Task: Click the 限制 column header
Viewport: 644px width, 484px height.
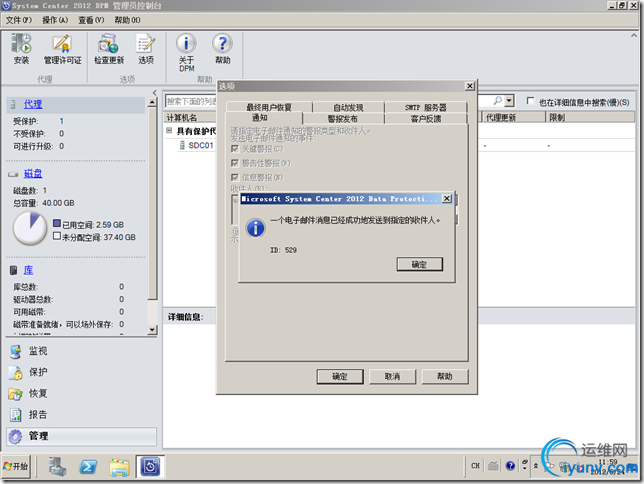Action: coord(590,118)
